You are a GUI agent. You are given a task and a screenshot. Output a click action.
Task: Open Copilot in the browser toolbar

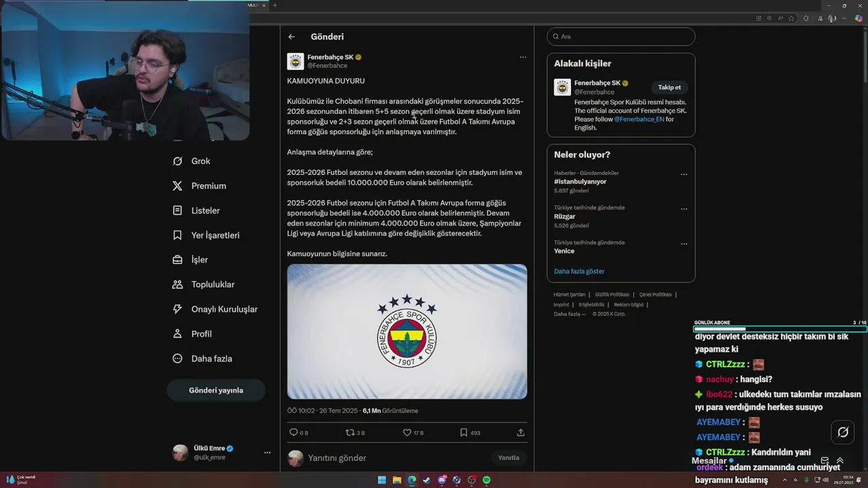pyautogui.click(x=859, y=18)
